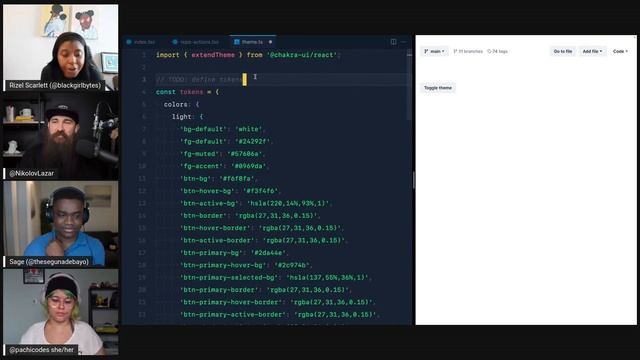Click the 'btn-border' rgba line

coord(250,216)
